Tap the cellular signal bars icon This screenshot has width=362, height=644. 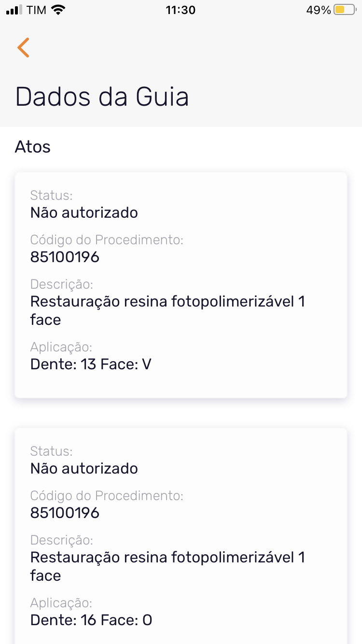click(x=14, y=10)
